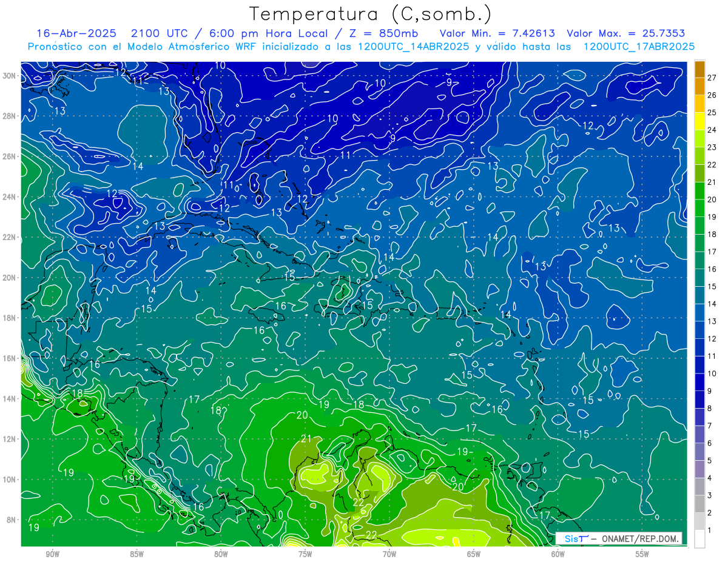The width and height of the screenshot is (728, 562).
Task: Click the '60W' longitude axis label
Action: pos(558,554)
